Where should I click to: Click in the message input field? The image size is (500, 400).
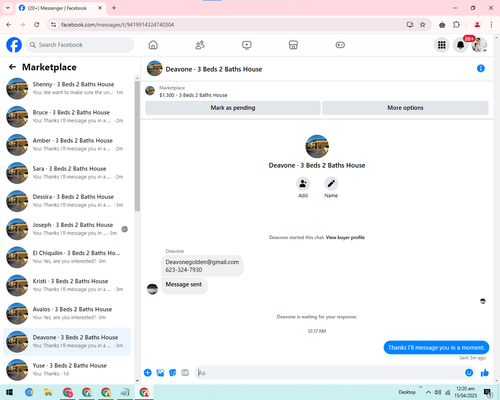click(330, 373)
